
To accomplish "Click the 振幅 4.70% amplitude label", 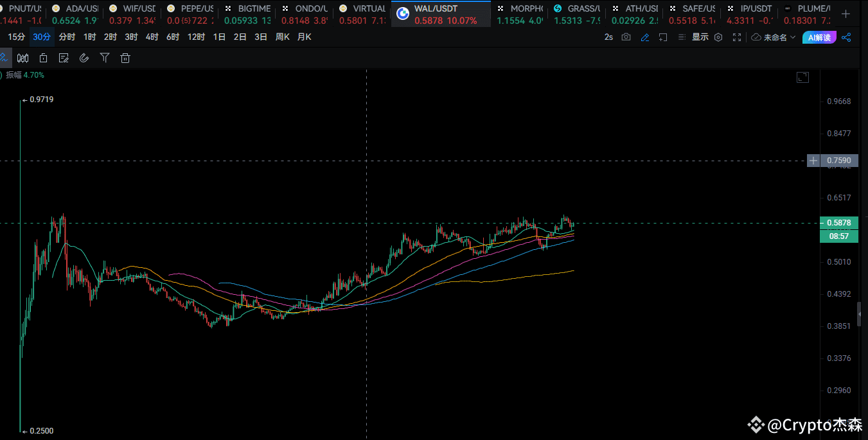I will point(25,75).
